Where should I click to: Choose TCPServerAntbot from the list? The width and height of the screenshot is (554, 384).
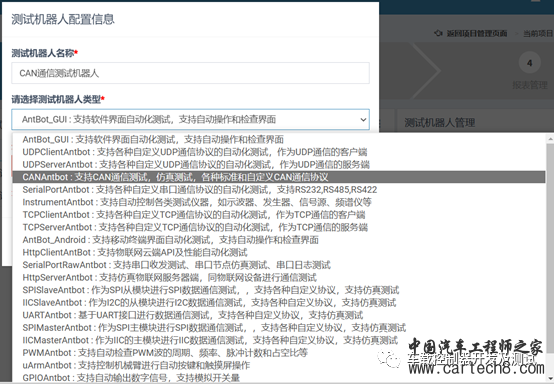pos(279,227)
